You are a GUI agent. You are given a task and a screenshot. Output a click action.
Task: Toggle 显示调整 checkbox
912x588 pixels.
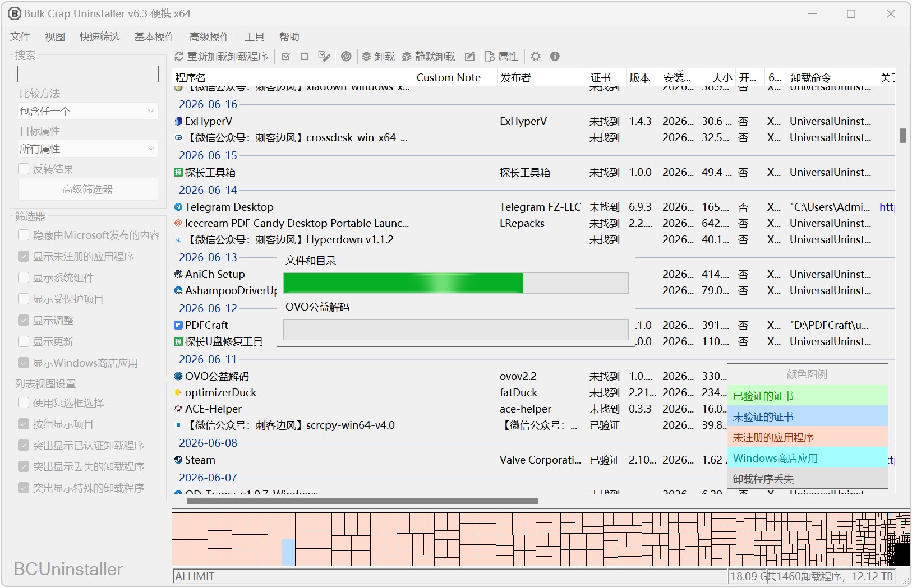point(24,320)
